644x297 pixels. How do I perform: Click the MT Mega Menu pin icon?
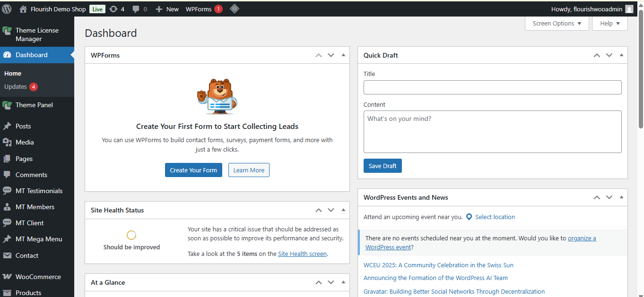coord(7,239)
